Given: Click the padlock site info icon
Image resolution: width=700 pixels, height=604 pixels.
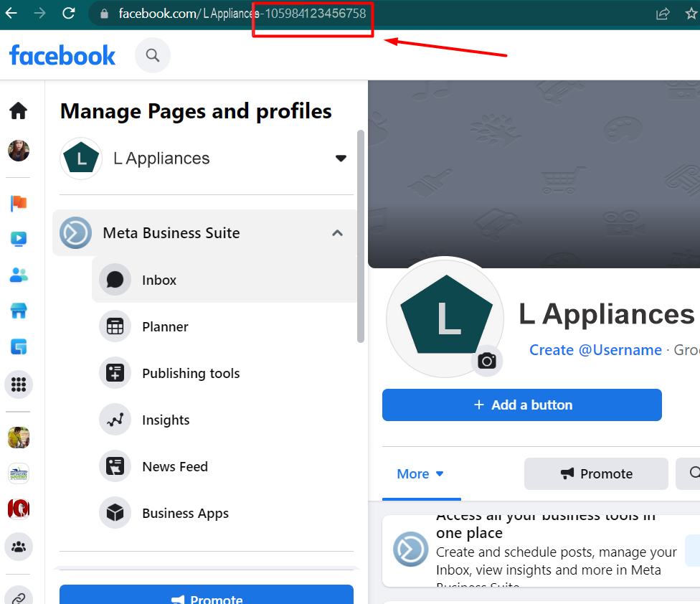Looking at the screenshot, I should tap(104, 14).
